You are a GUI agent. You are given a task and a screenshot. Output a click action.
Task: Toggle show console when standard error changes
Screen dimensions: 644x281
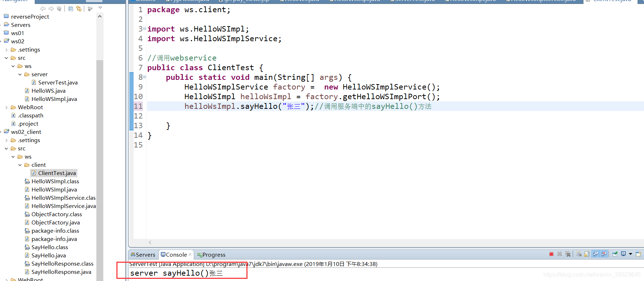[x=604, y=254]
